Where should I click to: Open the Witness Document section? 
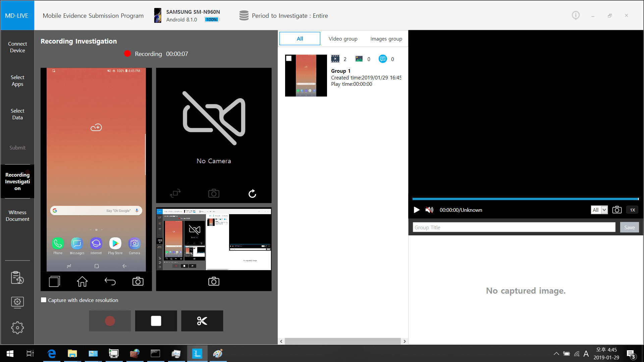pyautogui.click(x=17, y=216)
